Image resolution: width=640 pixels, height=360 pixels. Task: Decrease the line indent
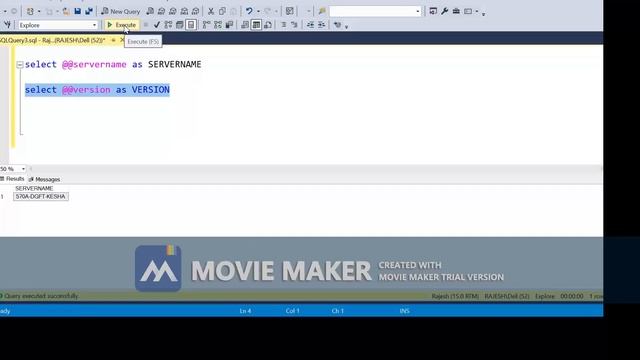(x=310, y=25)
